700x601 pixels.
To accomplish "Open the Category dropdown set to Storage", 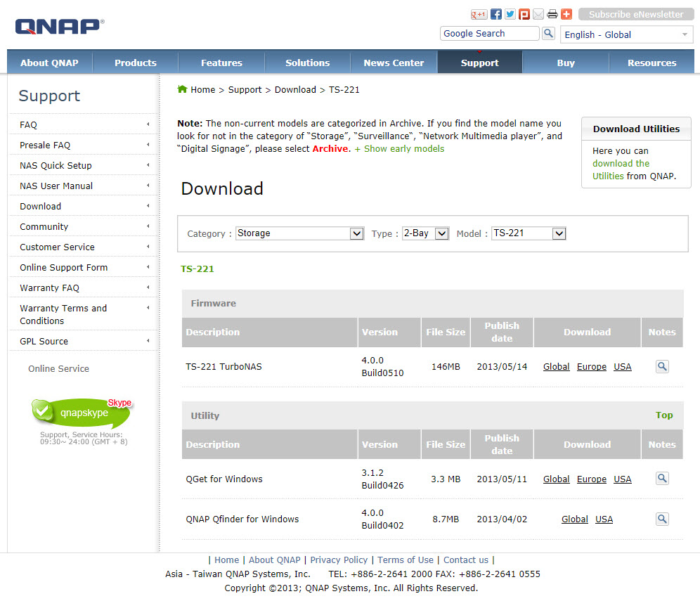I will [x=299, y=233].
